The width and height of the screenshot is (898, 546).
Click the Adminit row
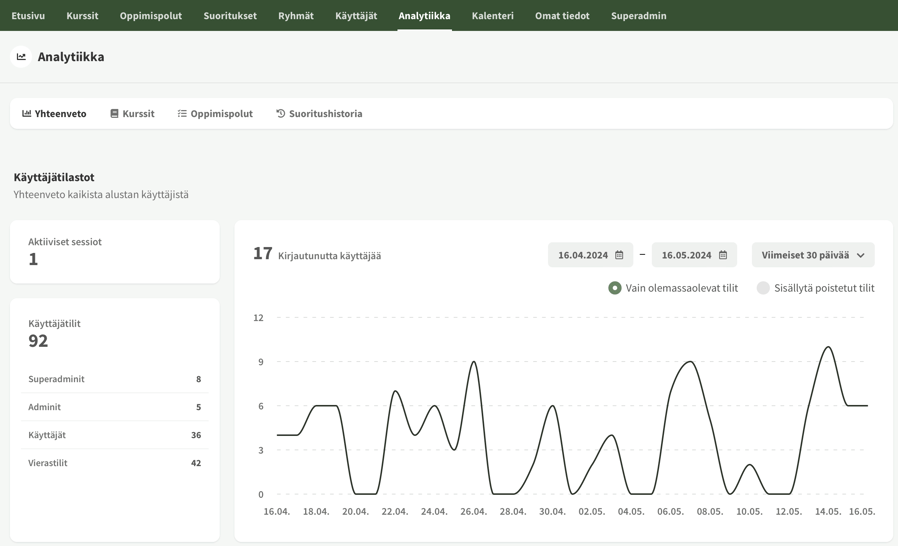(x=115, y=407)
